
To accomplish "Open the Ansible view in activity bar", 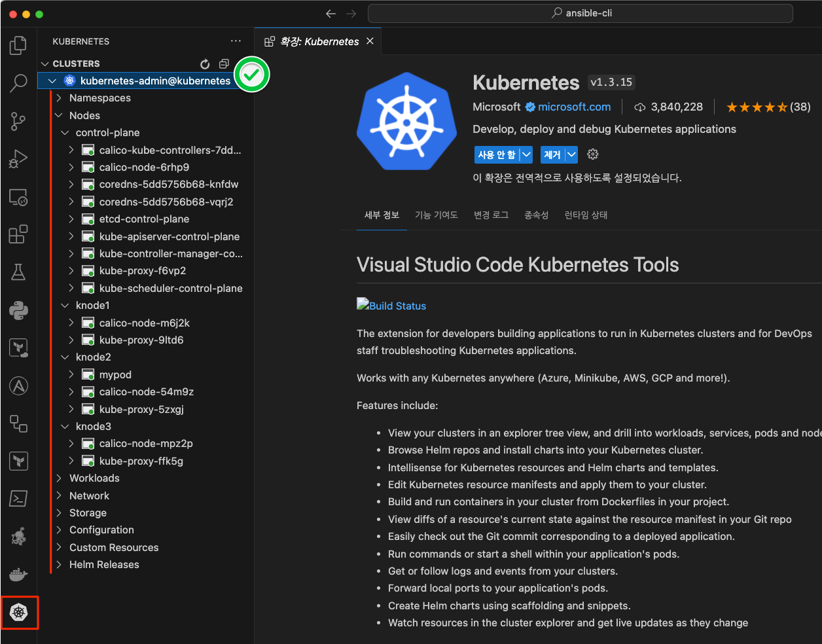I will (18, 386).
